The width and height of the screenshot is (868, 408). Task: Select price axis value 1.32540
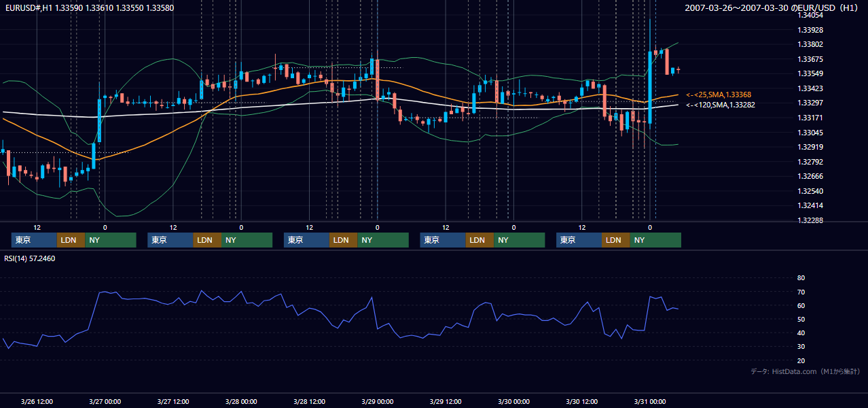pyautogui.click(x=810, y=191)
